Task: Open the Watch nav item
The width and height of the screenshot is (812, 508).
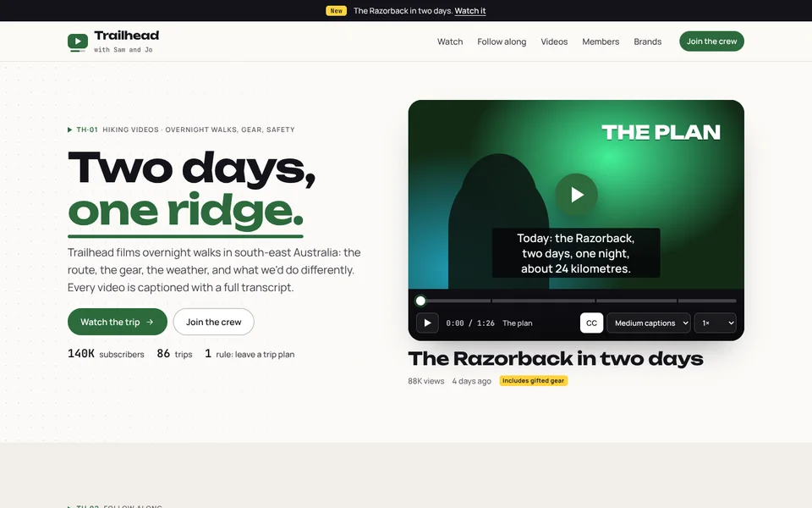Action: click(450, 41)
